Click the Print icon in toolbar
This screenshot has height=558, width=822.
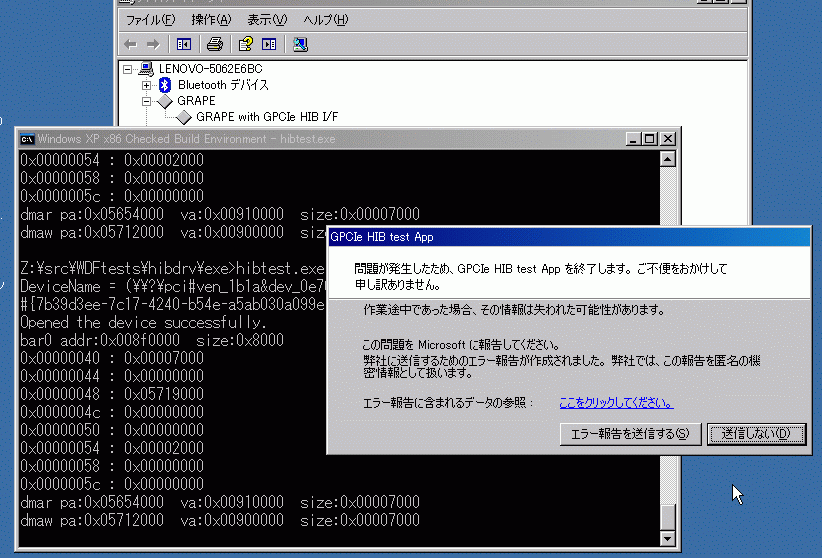pyautogui.click(x=215, y=45)
